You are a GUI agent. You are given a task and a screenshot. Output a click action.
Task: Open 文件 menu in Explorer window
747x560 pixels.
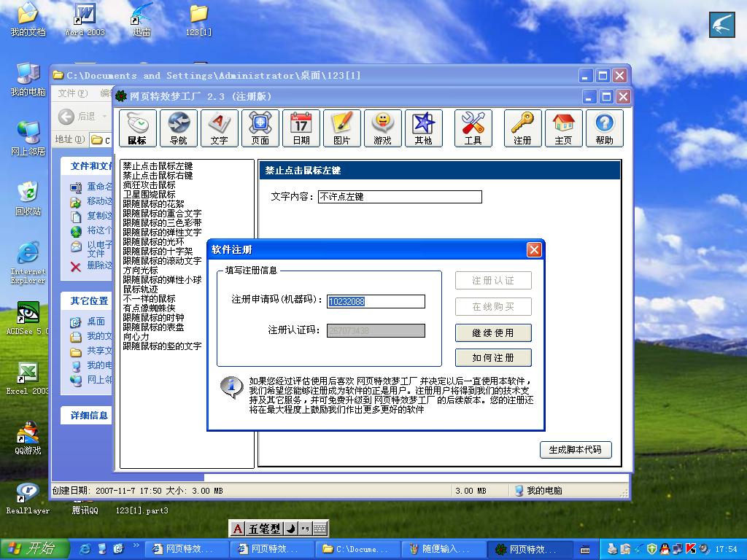click(x=73, y=93)
